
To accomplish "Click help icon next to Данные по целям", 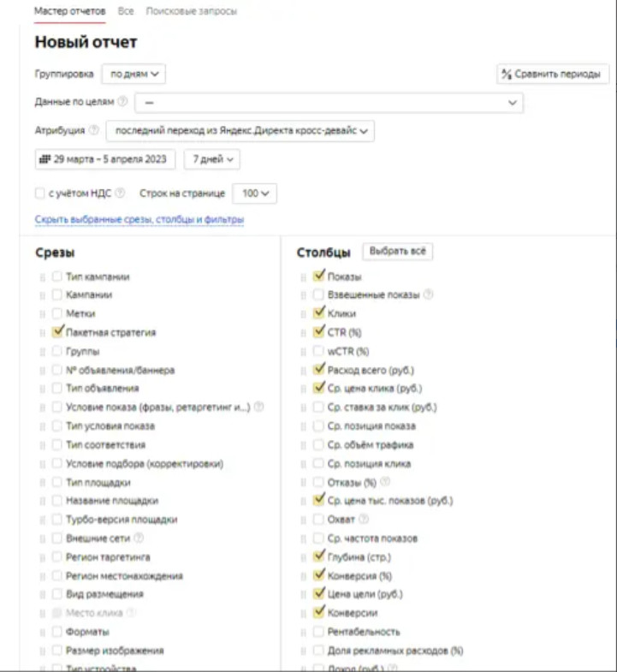I will pos(122,102).
